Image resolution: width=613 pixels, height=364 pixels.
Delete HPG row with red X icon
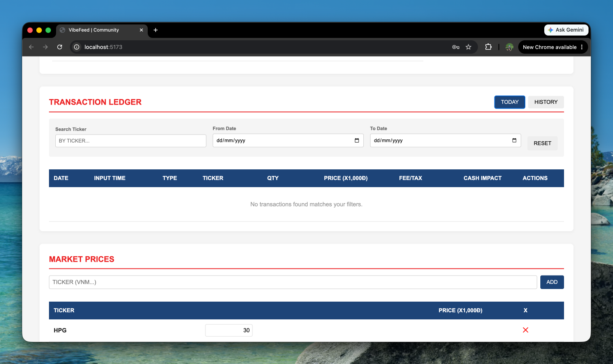pos(525,330)
